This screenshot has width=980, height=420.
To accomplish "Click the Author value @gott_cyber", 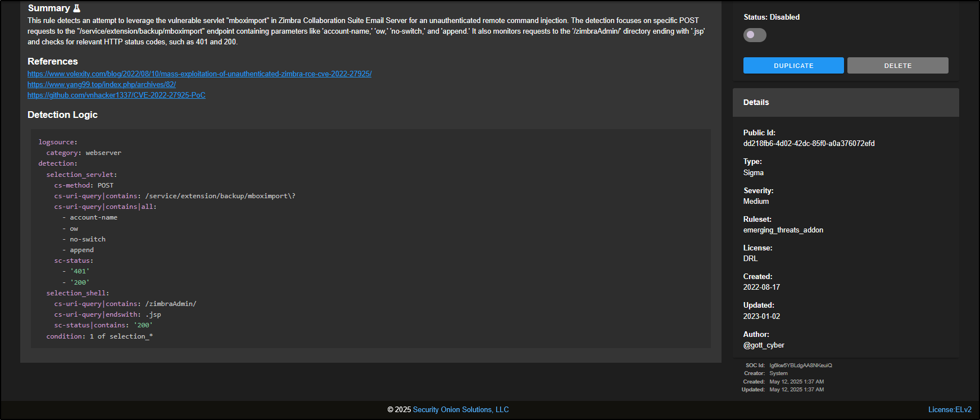I will (764, 345).
